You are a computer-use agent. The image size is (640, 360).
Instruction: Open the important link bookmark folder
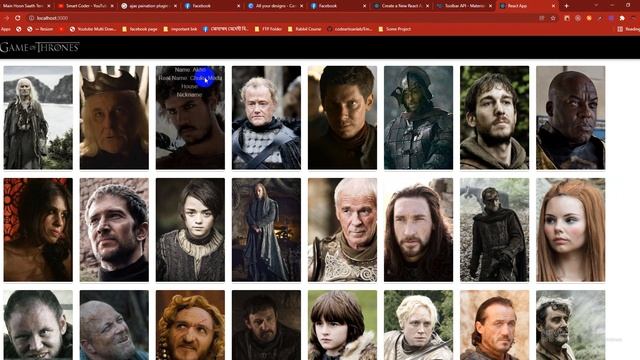coord(180,29)
